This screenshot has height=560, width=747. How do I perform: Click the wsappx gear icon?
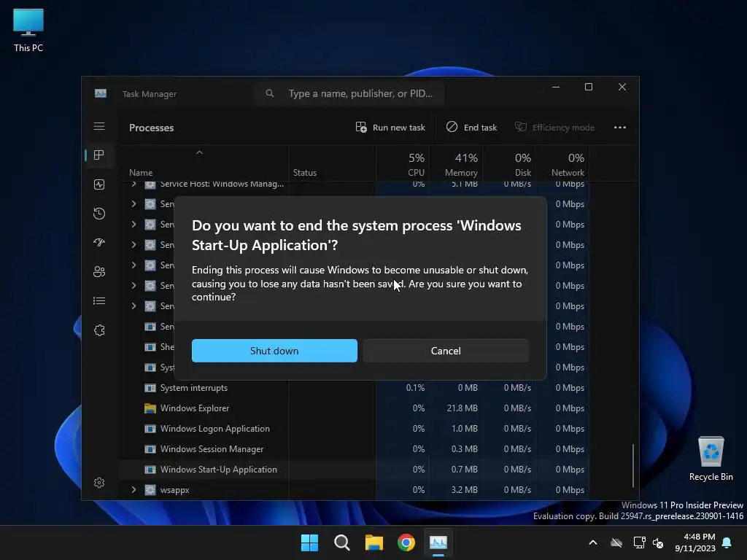[150, 489]
